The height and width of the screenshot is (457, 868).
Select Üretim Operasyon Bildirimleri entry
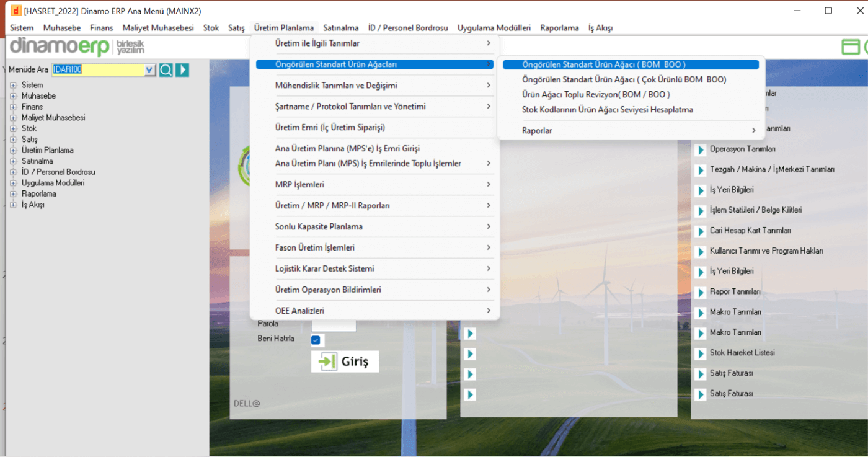pyautogui.click(x=375, y=290)
